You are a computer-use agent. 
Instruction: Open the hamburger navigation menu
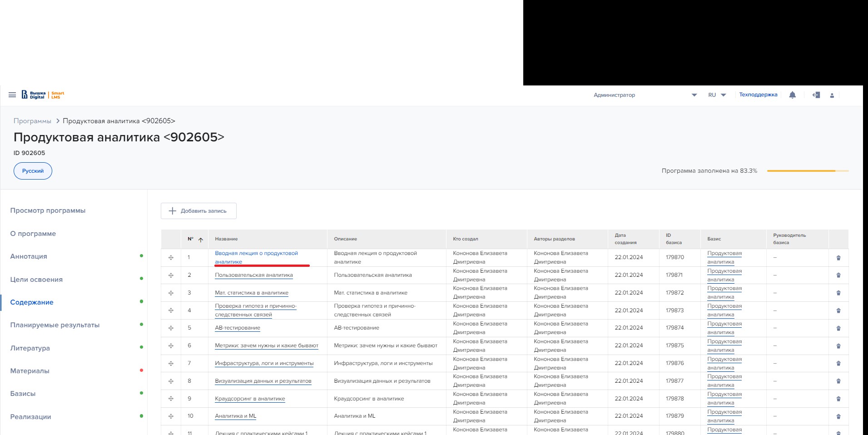[12, 95]
